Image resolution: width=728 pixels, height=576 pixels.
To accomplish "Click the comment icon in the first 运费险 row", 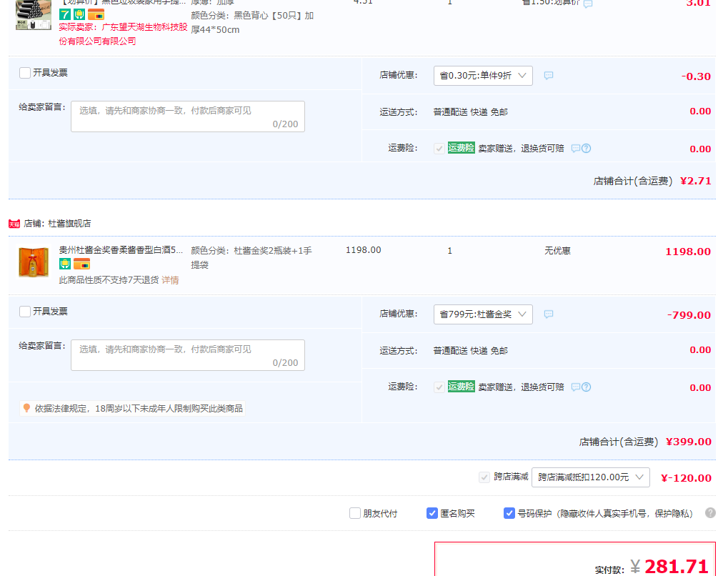I will 575,148.
